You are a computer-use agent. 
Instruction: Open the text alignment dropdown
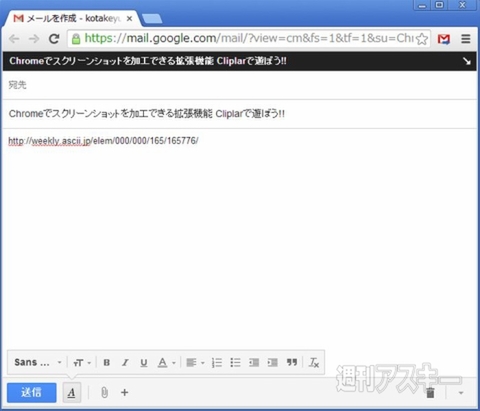(195, 362)
